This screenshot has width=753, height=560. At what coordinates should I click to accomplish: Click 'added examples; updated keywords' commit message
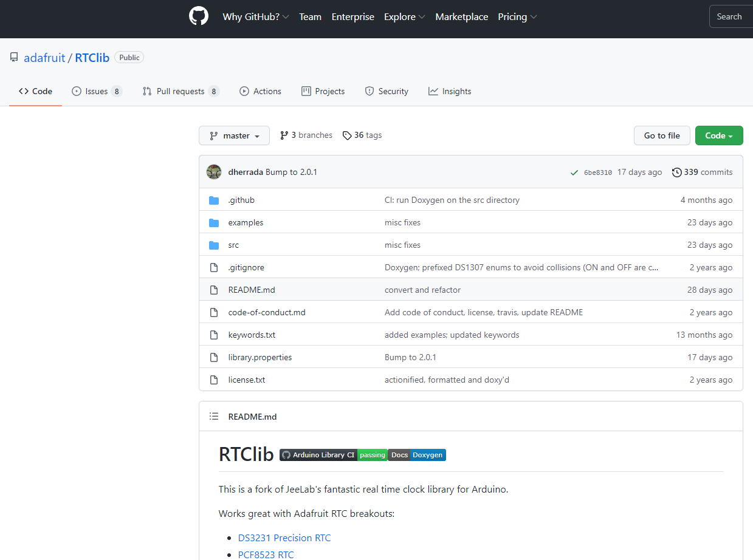pyautogui.click(x=452, y=335)
